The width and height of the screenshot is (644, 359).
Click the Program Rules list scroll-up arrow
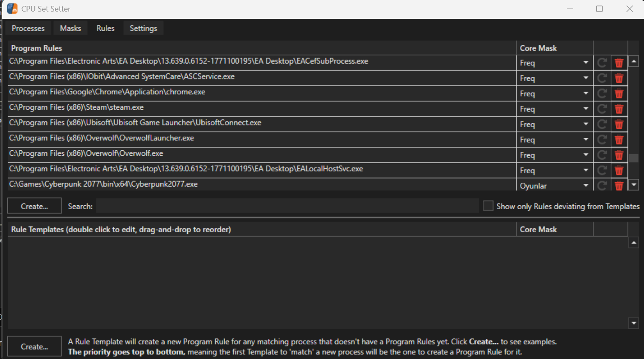(634, 61)
